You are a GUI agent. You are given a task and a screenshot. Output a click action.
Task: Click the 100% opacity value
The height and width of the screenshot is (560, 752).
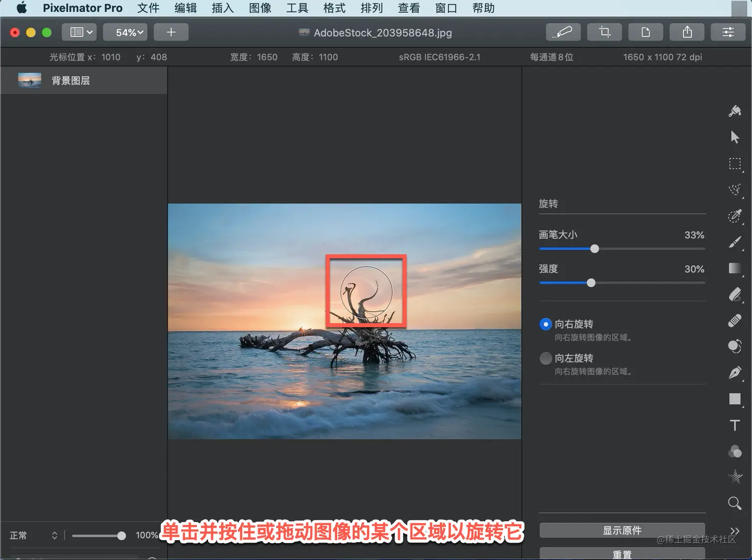[x=147, y=535]
